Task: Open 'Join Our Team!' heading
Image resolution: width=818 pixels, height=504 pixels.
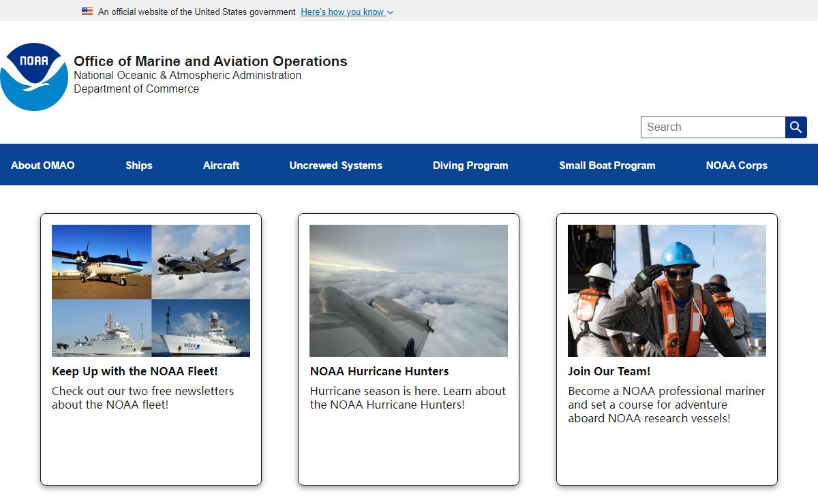Action: click(609, 371)
